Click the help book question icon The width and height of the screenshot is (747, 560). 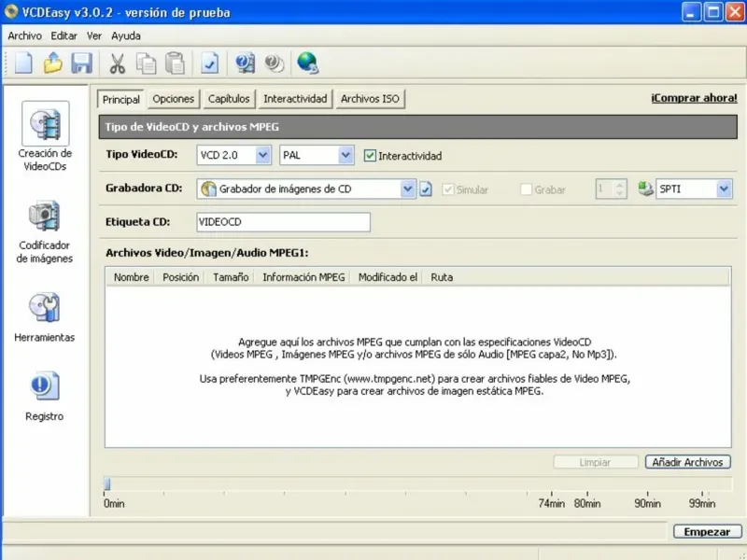pos(245,63)
